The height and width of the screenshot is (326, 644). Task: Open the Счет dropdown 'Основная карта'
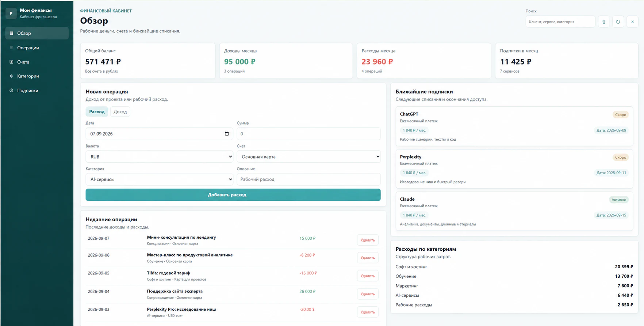coord(308,157)
